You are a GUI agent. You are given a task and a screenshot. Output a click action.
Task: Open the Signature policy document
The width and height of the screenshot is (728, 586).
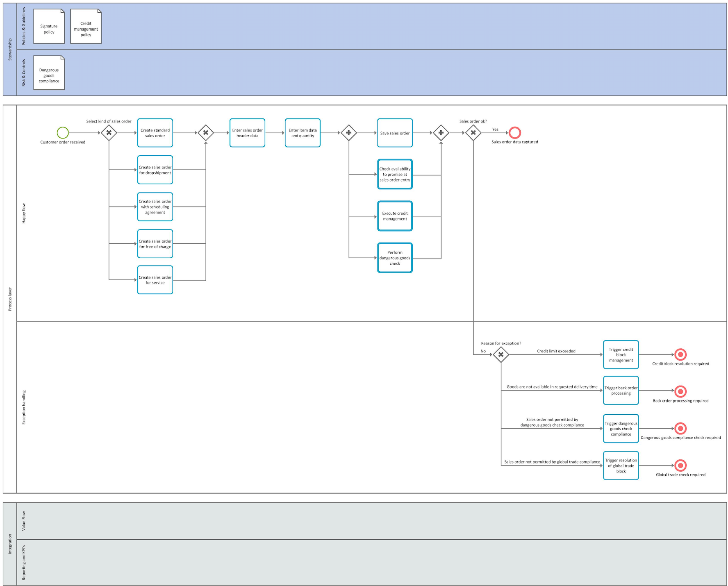(49, 26)
